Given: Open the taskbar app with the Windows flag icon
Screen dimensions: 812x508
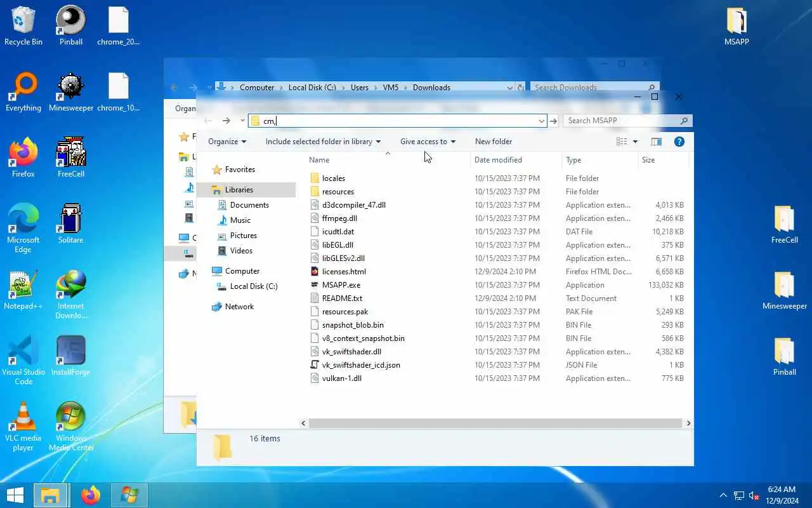Looking at the screenshot, I should tap(129, 495).
